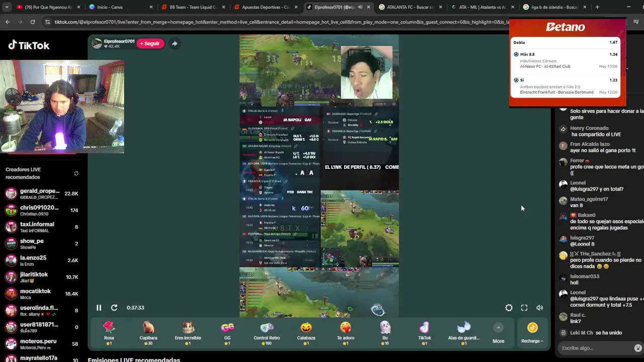Click the webcam overlay thumbnail
The height and width of the screenshot is (362, 644).
tap(62, 107)
